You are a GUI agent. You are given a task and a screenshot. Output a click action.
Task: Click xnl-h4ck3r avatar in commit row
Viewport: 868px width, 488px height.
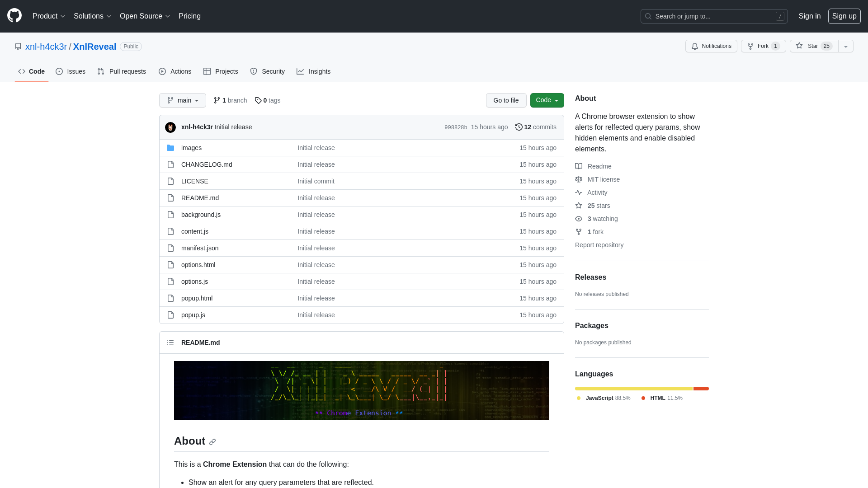pos(170,127)
